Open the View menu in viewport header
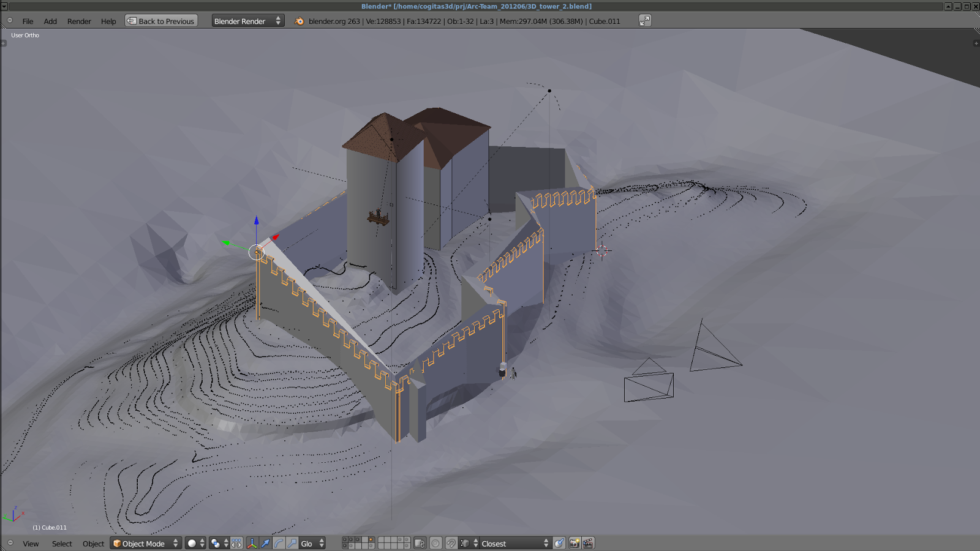 30,544
